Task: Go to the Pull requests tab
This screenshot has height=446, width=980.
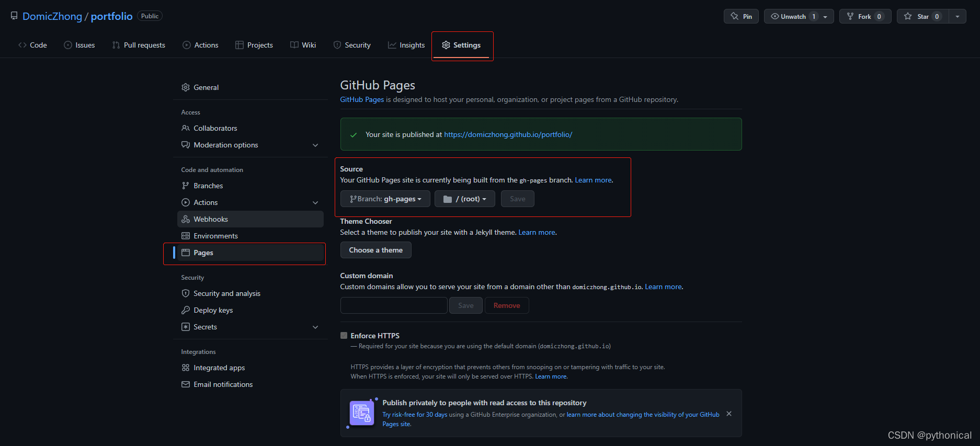Action: point(139,45)
